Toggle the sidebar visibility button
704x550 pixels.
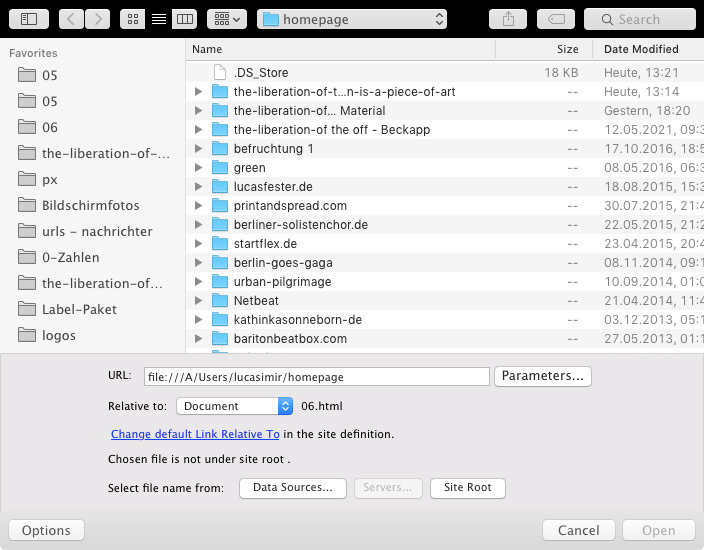pos(29,19)
